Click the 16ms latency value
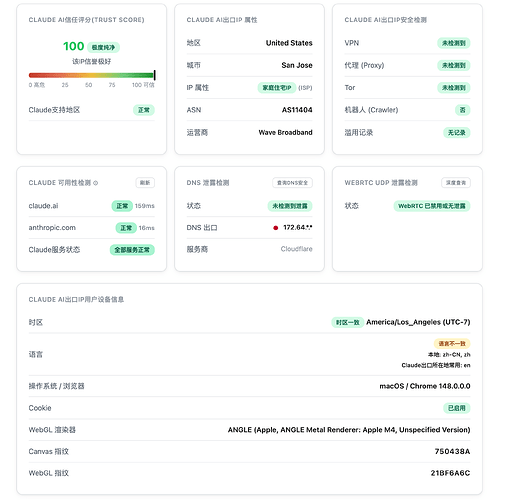The image size is (519, 500). [x=147, y=228]
